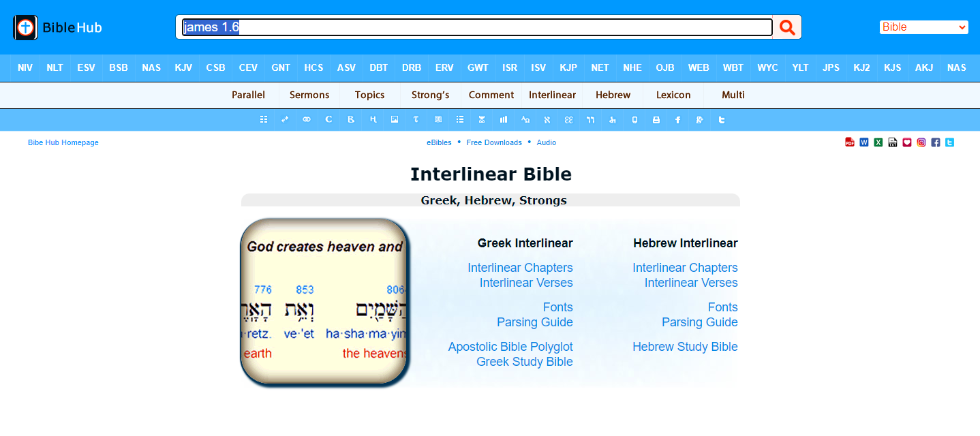This screenshot has height=436, width=980.
Task: Open Fonts link under Hebrew Interlinear
Action: (723, 307)
